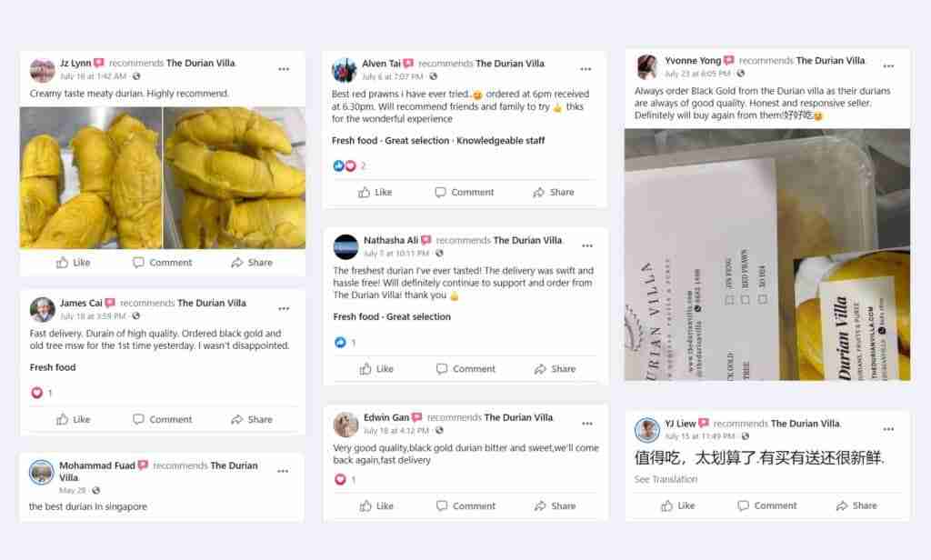Click heart reaction on Edwin Gan's post
The width and height of the screenshot is (931, 560).
tap(340, 479)
